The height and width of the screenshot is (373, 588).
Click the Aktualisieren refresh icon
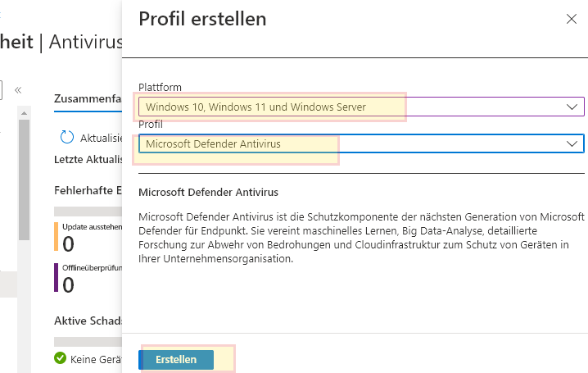66,137
